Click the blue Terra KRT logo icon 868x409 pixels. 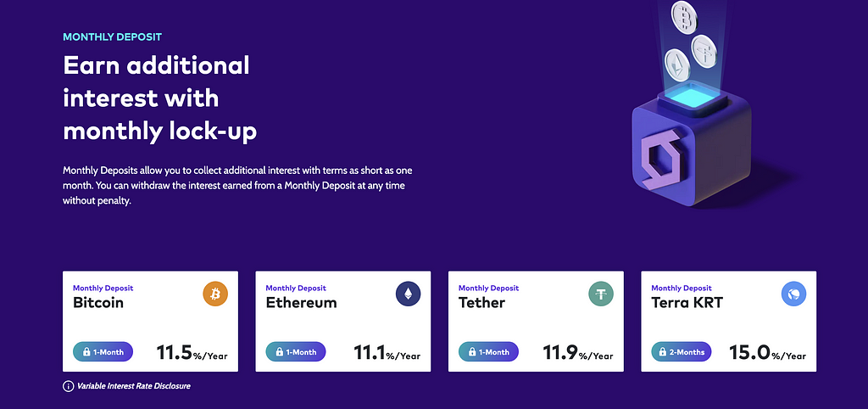click(793, 294)
